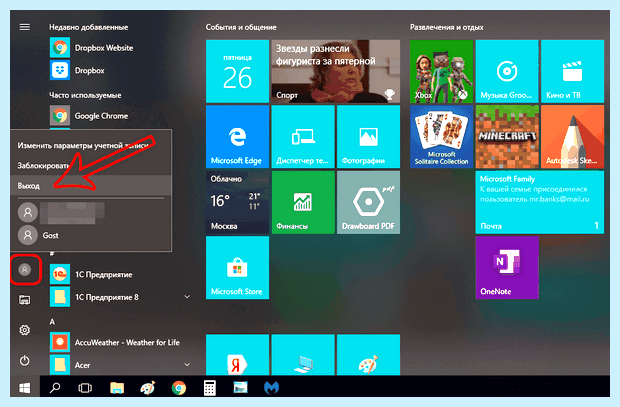Open the Кино и ТВ tile
Image resolution: width=620 pixels, height=407 pixels.
click(572, 71)
